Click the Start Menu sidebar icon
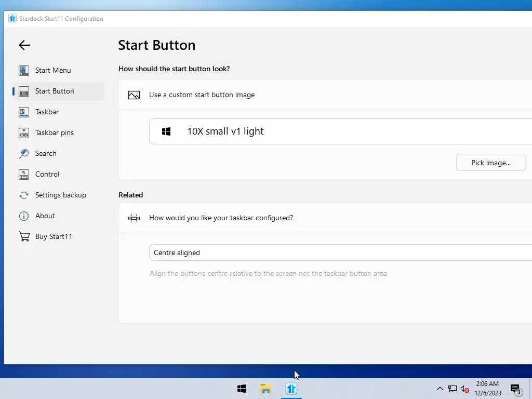Screen dimensions: 532x399 24,70
